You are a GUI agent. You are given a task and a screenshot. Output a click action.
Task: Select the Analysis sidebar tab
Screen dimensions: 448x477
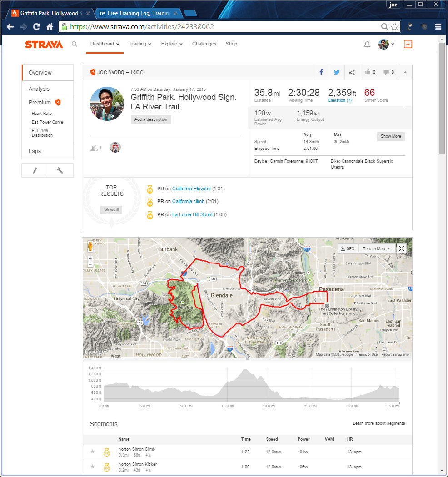click(39, 89)
